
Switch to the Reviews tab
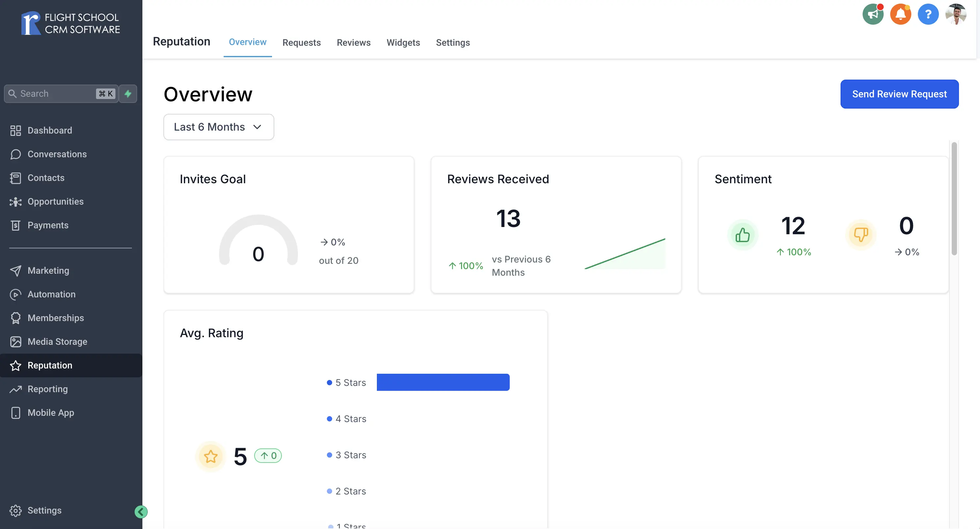pos(354,42)
